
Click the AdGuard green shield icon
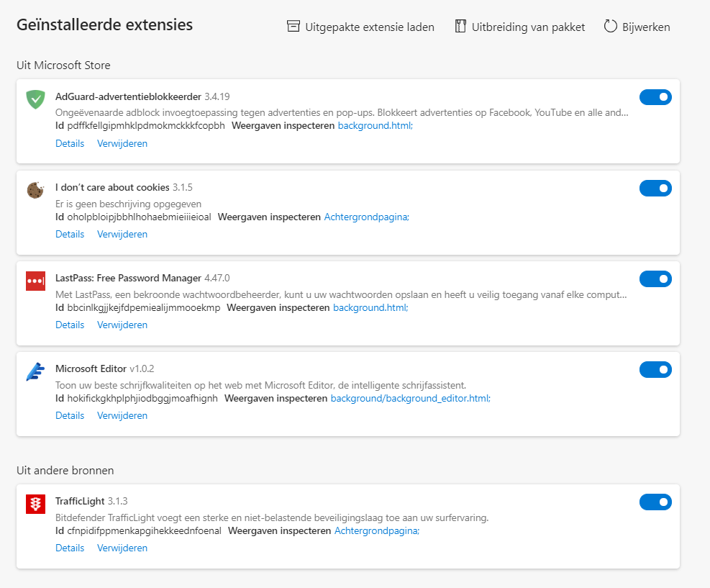[35, 99]
